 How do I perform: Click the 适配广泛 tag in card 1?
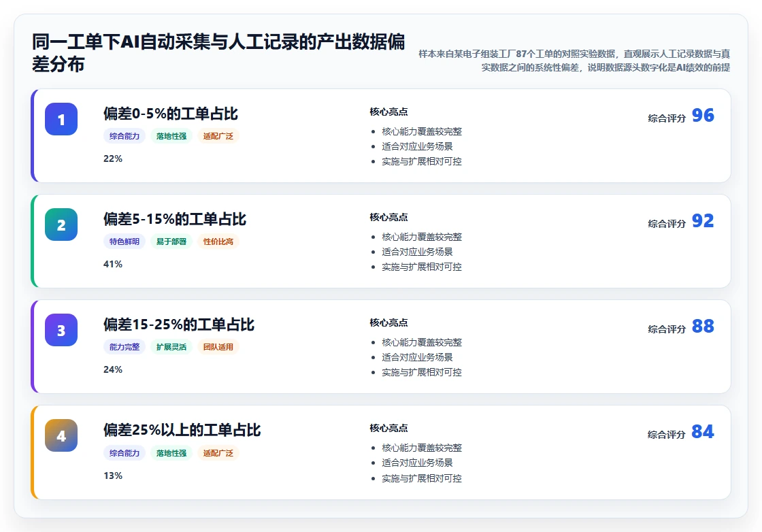(218, 136)
